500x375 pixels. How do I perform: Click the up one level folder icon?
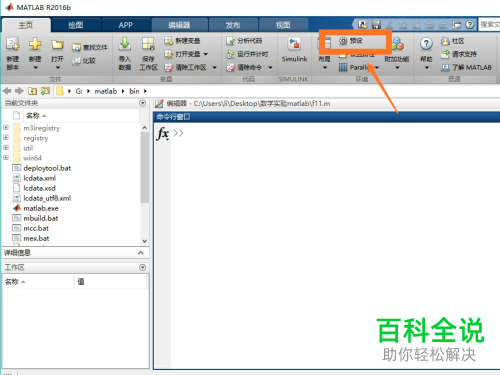pyautogui.click(x=32, y=91)
